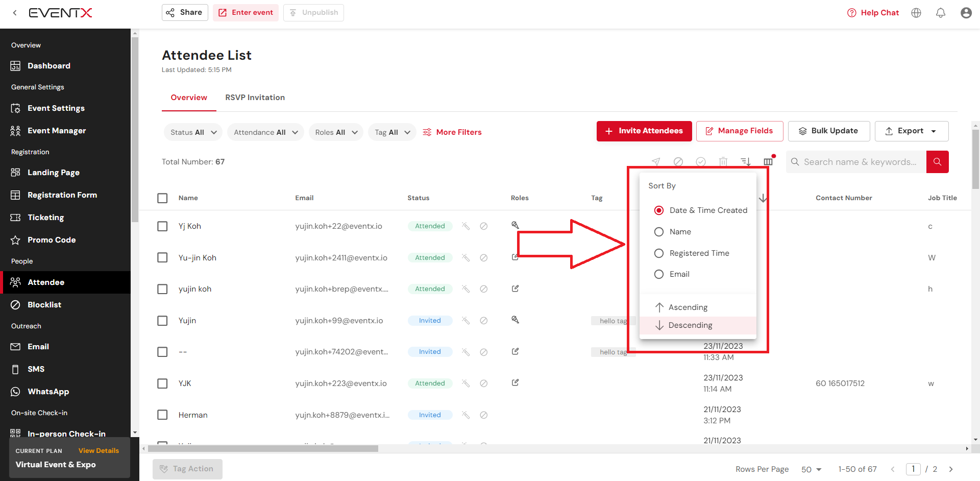
Task: Click the horizontal table scrollbar
Action: pos(263,449)
